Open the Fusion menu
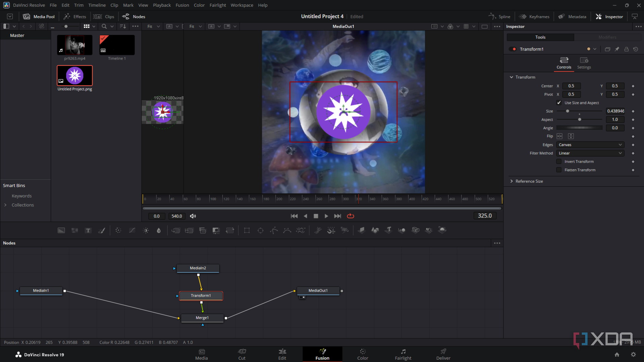The image size is (644, 362). [182, 5]
